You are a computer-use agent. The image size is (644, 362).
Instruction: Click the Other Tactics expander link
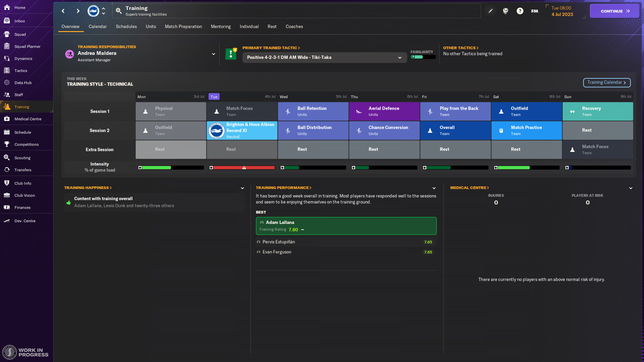[460, 48]
